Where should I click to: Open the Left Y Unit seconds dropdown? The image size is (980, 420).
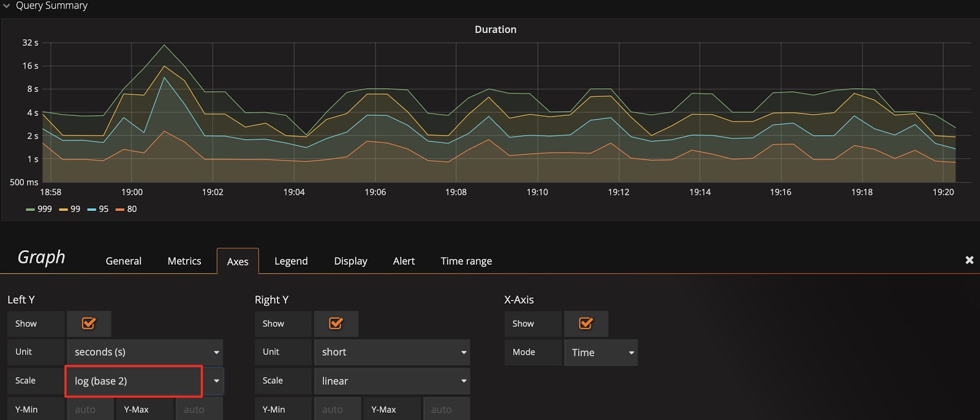145,353
